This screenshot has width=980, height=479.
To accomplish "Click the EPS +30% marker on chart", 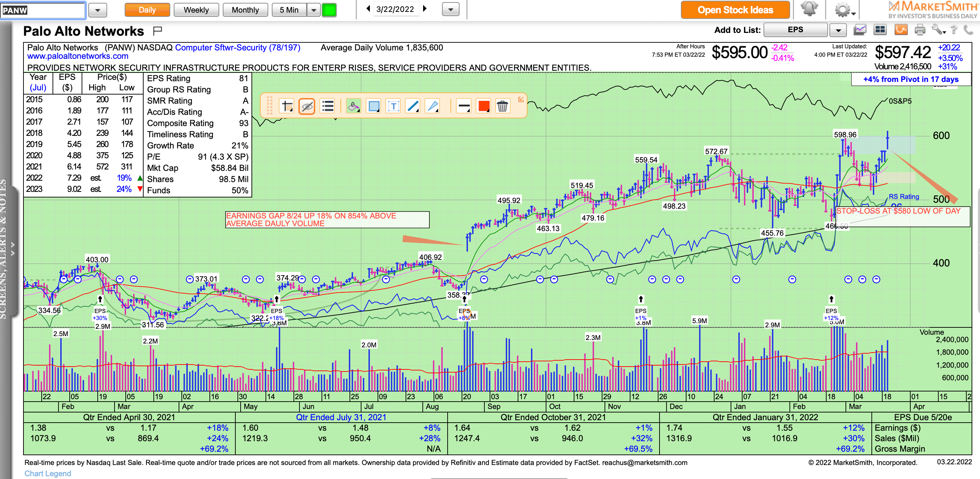I will [100, 314].
